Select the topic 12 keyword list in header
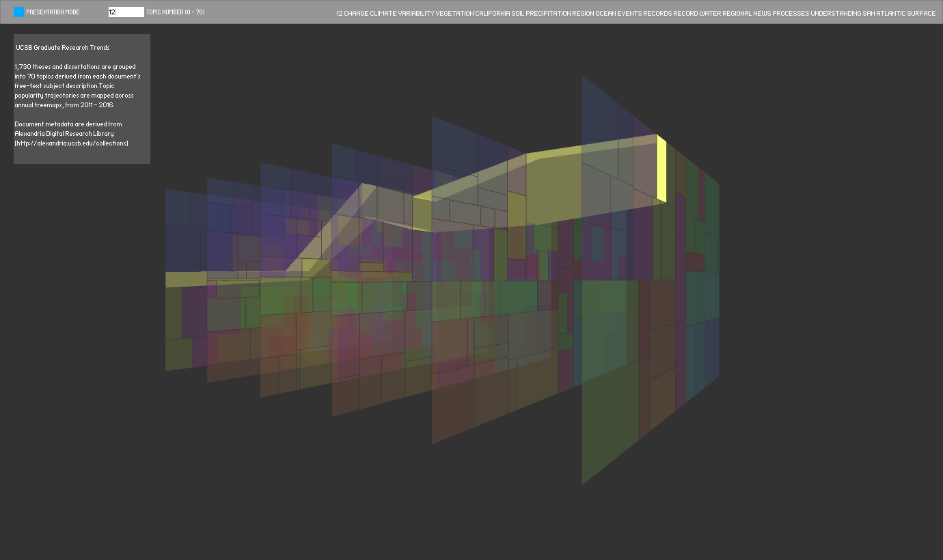Screen dimensions: 943x560 (x=635, y=14)
